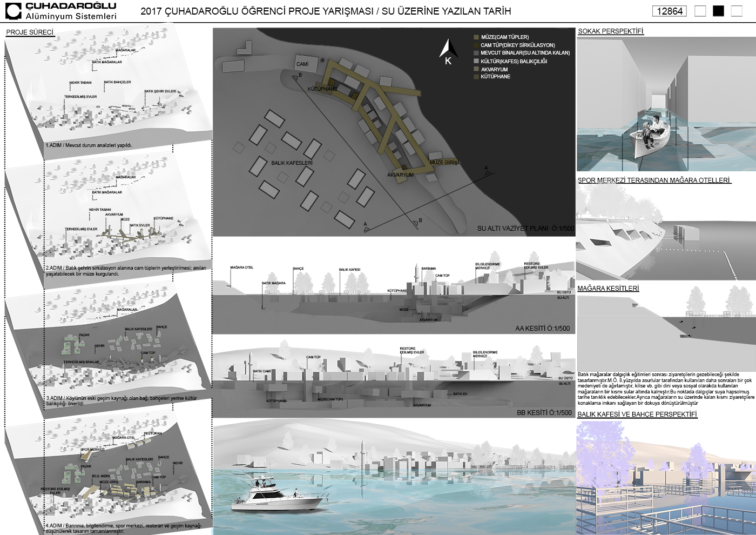Screen dimensions: 756x535
Task: Select the black square in the header
Action: point(718,11)
